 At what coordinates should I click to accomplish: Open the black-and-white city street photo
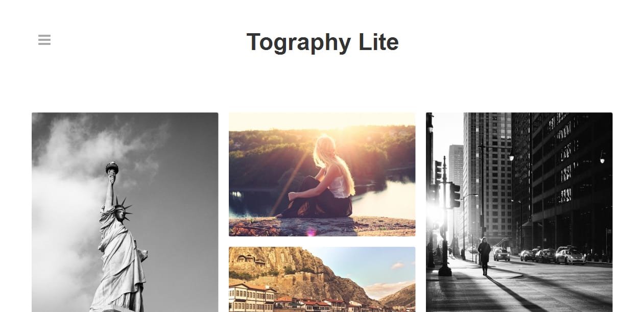(519, 212)
